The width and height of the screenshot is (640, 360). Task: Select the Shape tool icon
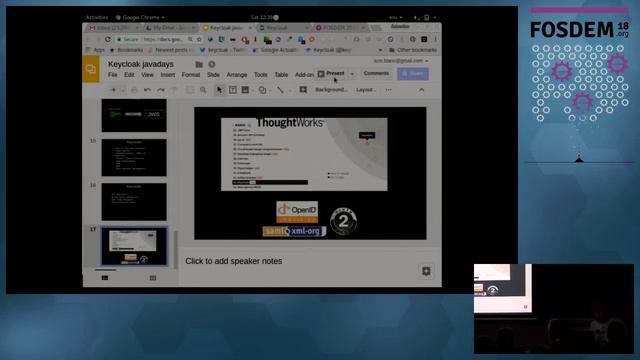[x=262, y=90]
